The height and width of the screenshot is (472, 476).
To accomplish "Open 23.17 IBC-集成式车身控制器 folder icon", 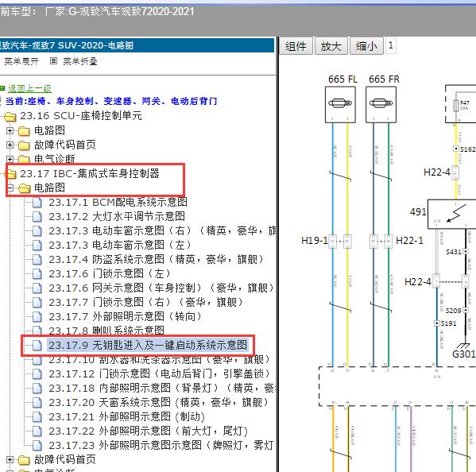I will pyautogui.click(x=11, y=174).
